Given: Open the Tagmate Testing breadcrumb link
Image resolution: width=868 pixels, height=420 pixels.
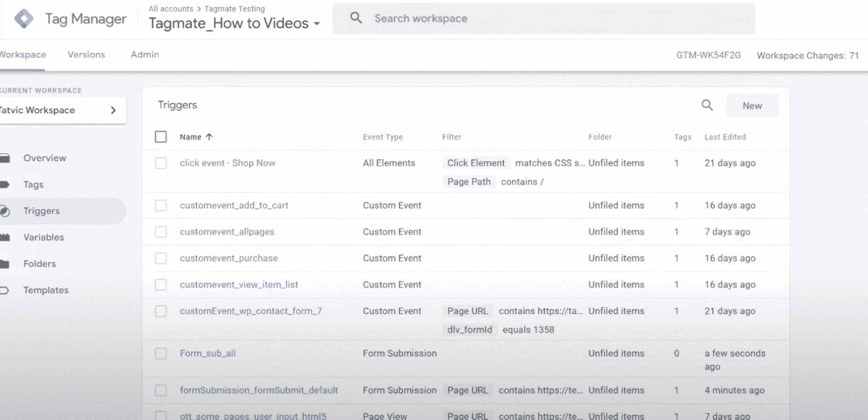Looking at the screenshot, I should point(234,9).
